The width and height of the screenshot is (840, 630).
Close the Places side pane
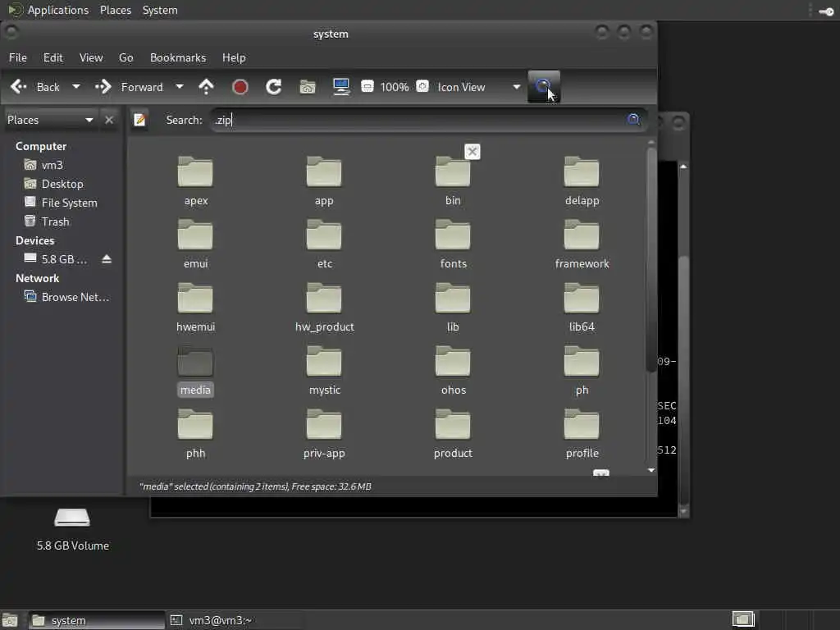(109, 120)
